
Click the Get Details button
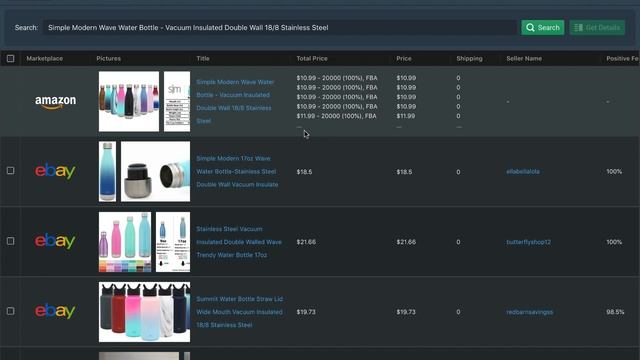tap(597, 27)
